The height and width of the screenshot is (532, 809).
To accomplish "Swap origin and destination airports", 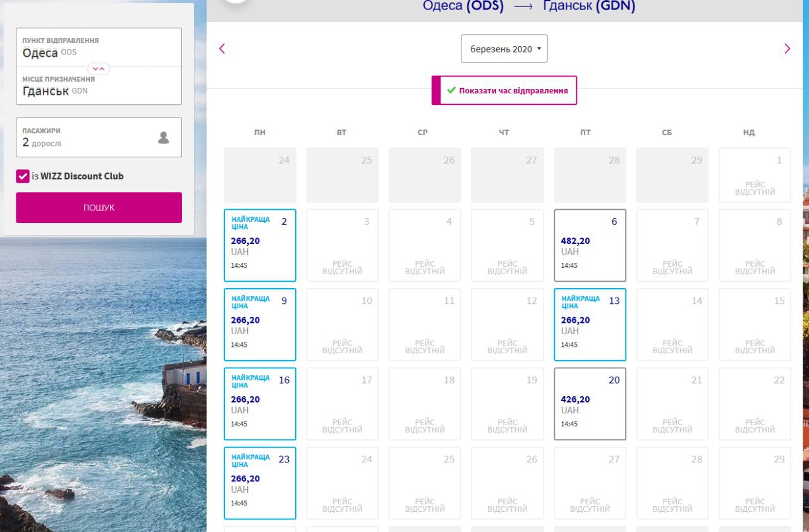I will click(99, 68).
